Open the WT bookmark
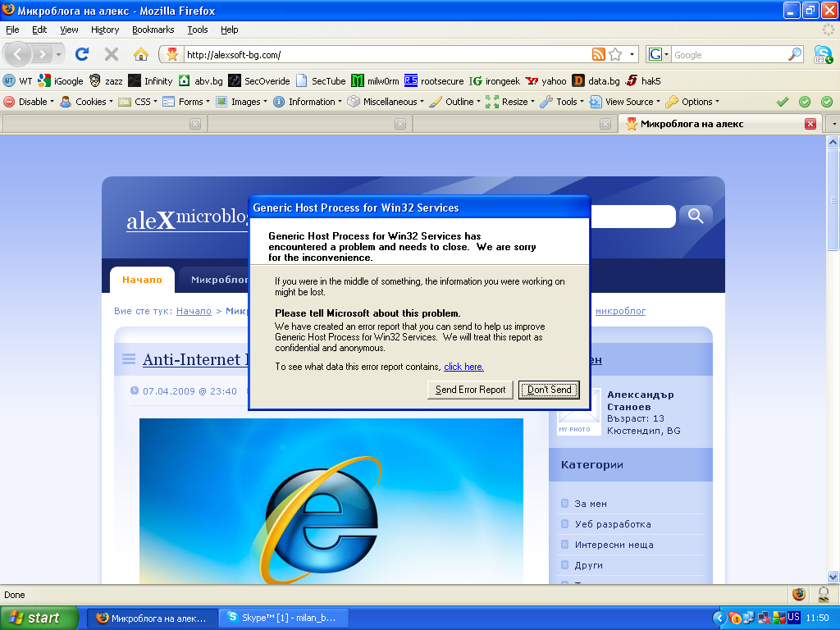The height and width of the screenshot is (630, 840). pos(17,81)
